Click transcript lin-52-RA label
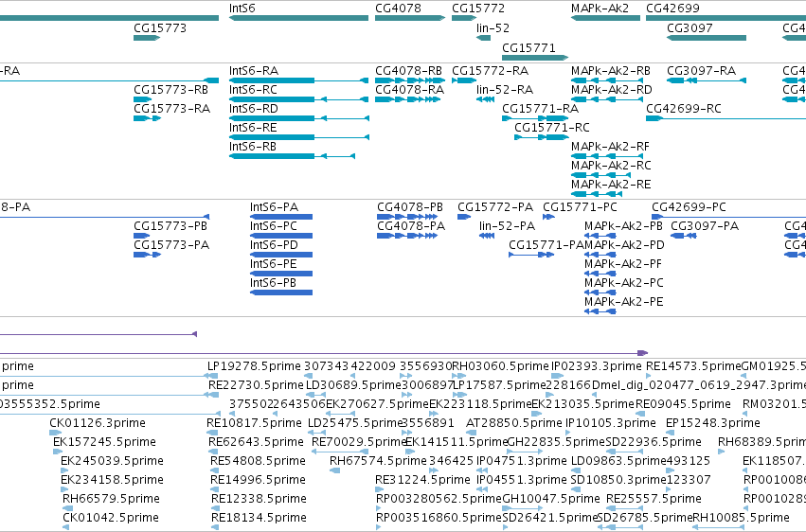The image size is (806, 532). (505, 90)
